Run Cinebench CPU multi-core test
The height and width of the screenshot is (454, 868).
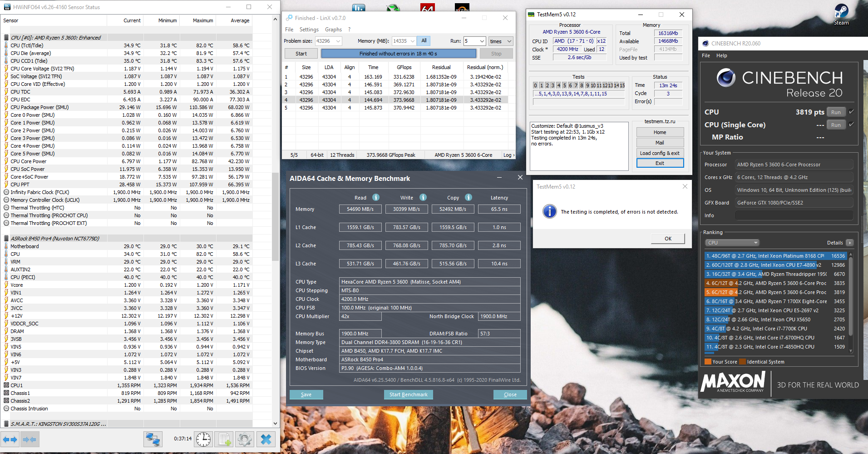pyautogui.click(x=836, y=112)
